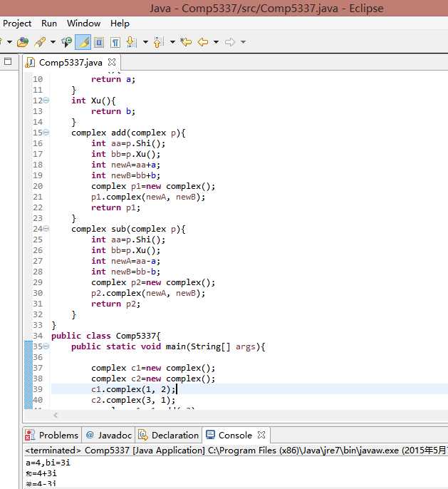Image resolution: width=448 pixels, height=489 pixels.
Task: Collapse the add method at line 15
Action: (x=46, y=133)
